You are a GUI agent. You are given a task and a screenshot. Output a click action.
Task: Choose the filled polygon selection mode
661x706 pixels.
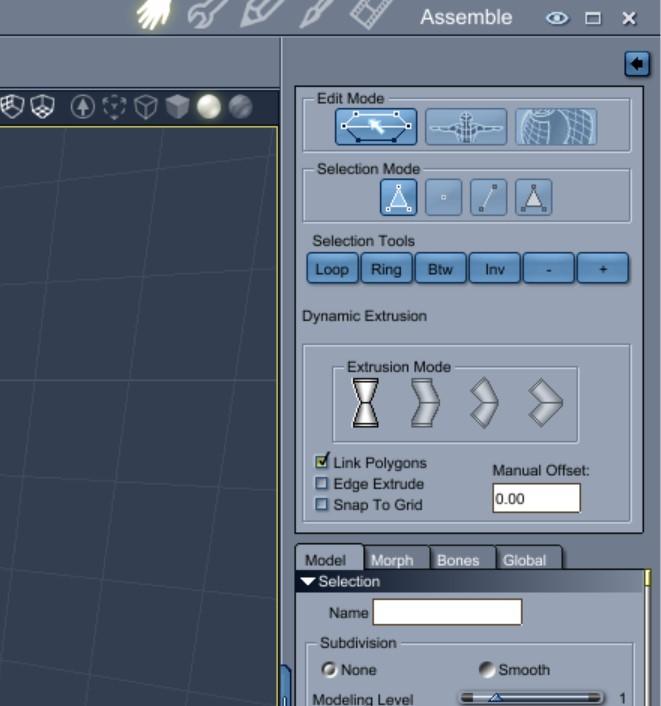pos(534,197)
